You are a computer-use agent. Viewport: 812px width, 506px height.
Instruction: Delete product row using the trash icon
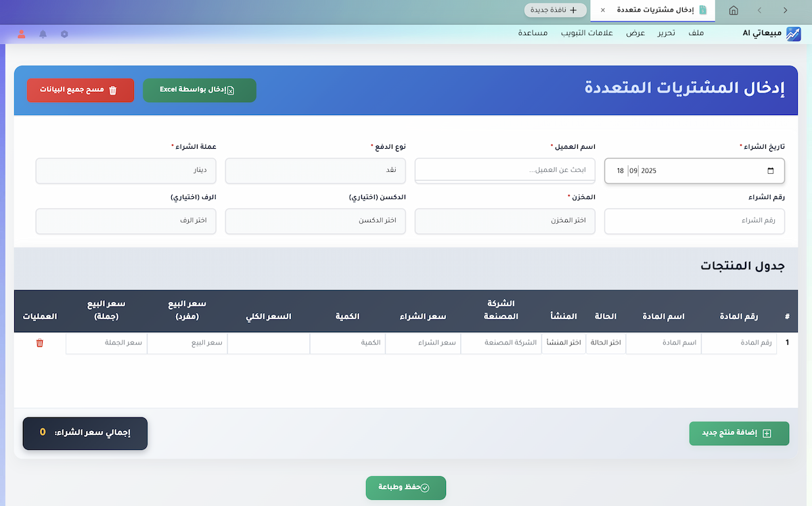(40, 343)
